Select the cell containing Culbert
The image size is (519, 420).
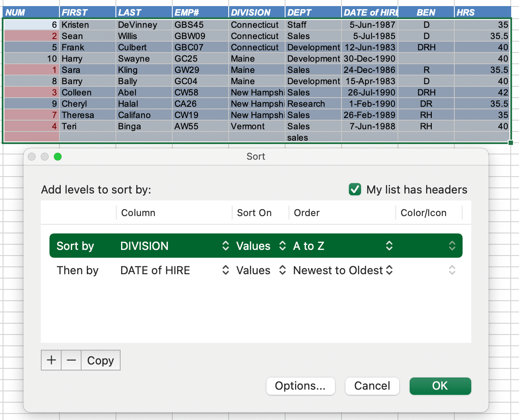(144, 47)
